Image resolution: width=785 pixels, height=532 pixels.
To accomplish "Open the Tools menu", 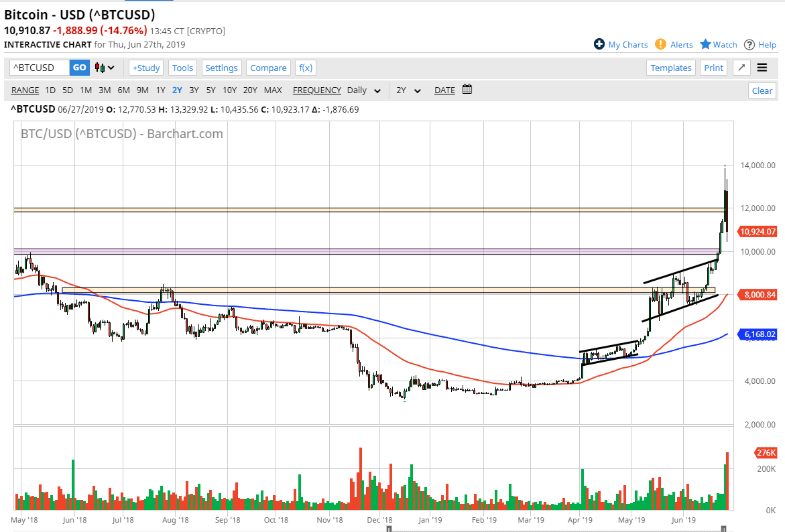I will tap(182, 68).
